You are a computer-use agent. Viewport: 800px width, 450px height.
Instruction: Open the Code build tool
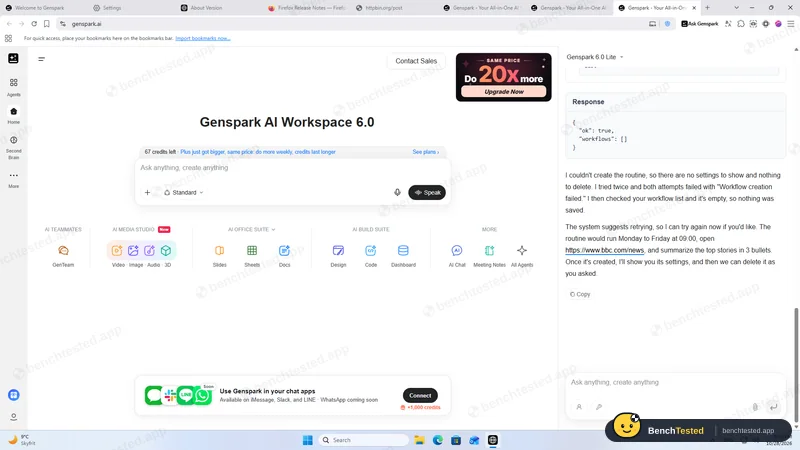click(371, 251)
